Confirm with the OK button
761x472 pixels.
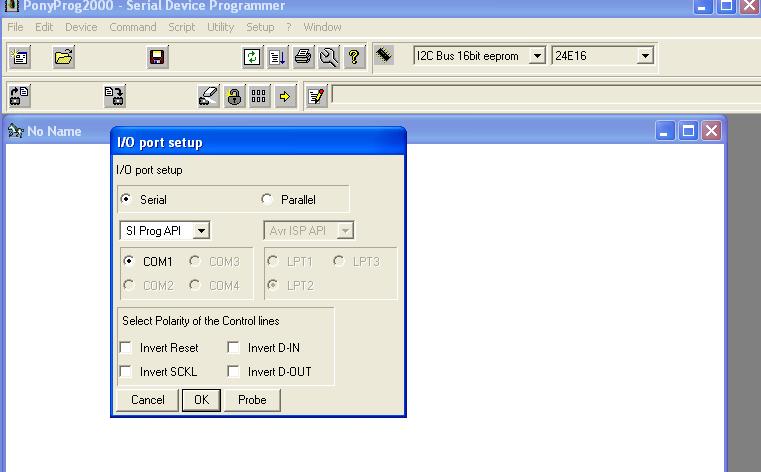201,400
